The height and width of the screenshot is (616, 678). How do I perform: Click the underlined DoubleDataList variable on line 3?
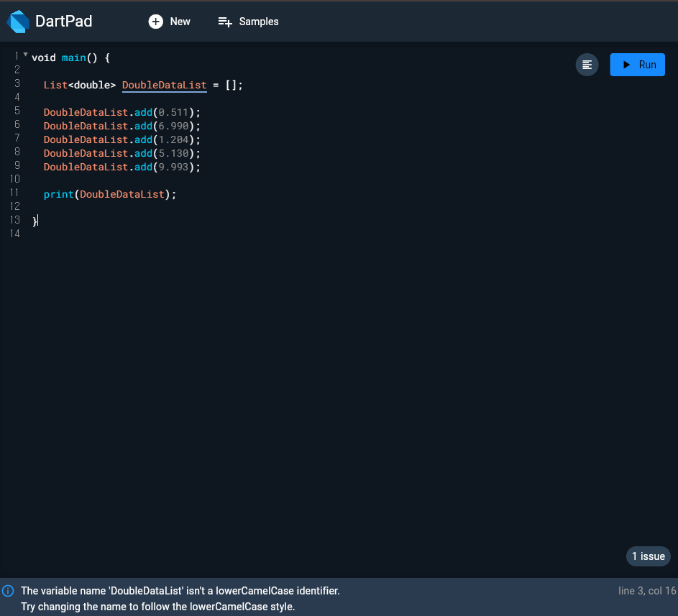165,85
